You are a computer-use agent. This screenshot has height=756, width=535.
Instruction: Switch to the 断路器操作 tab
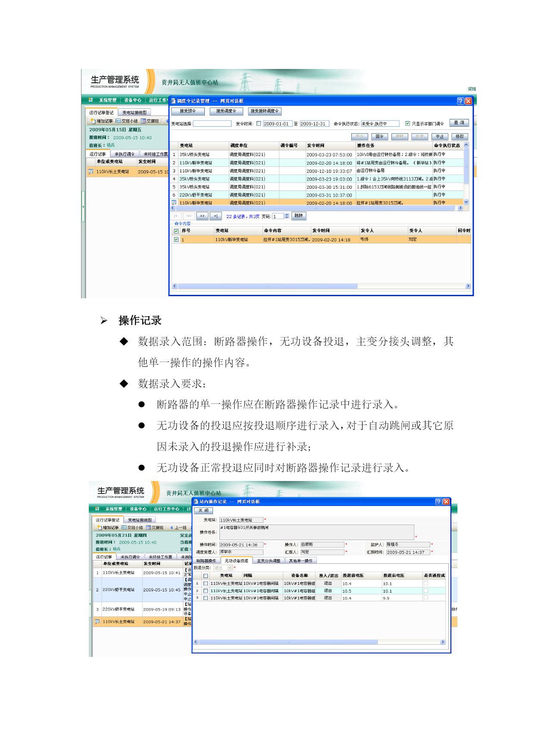coord(206,561)
